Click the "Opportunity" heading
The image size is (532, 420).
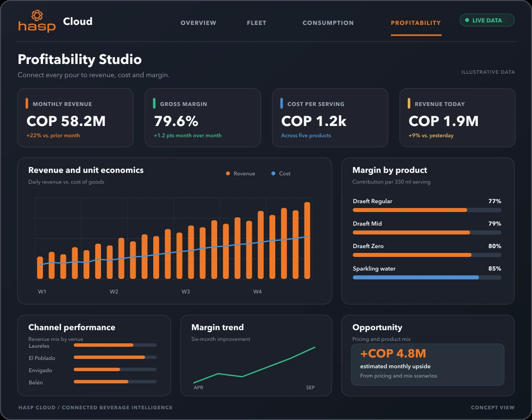click(x=377, y=327)
